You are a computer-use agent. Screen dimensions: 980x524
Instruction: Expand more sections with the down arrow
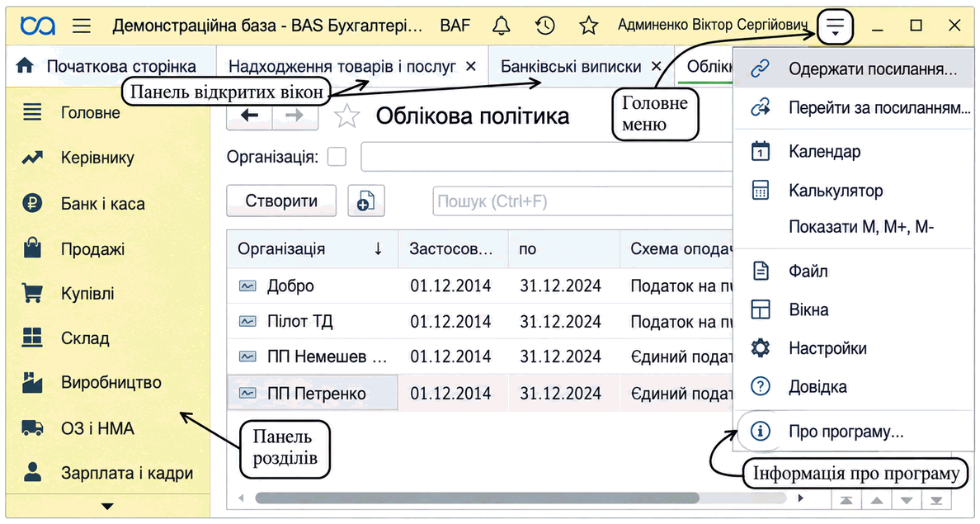click(107, 506)
